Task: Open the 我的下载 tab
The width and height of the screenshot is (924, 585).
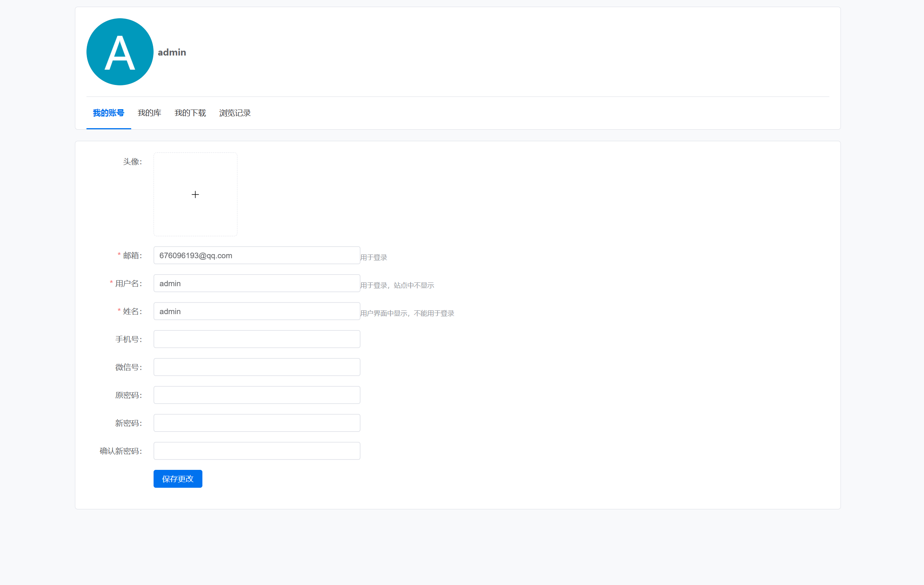Action: click(x=190, y=113)
